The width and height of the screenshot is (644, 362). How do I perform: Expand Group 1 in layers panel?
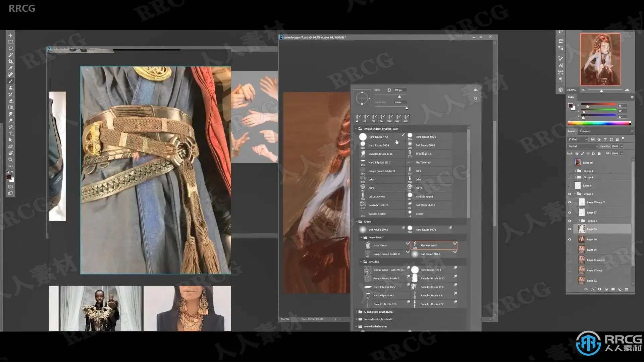575,171
